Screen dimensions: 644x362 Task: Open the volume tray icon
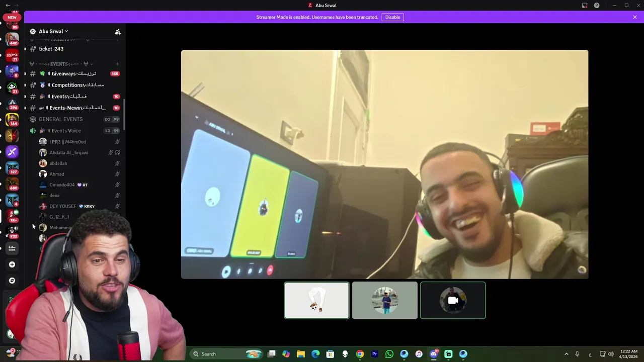click(x=611, y=354)
